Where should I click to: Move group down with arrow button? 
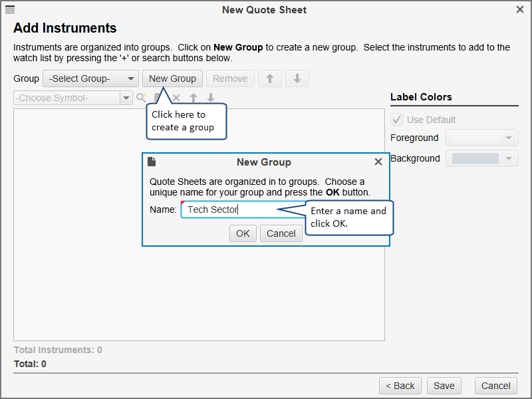pos(297,78)
